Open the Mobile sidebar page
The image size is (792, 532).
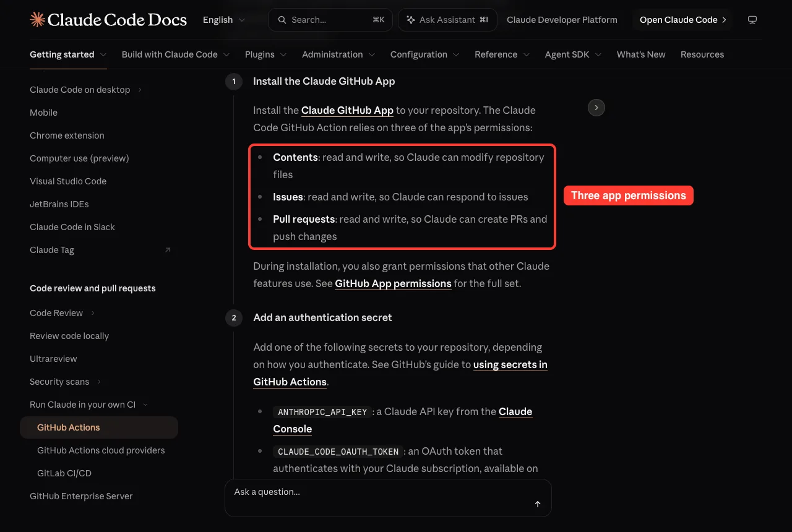[x=43, y=113]
